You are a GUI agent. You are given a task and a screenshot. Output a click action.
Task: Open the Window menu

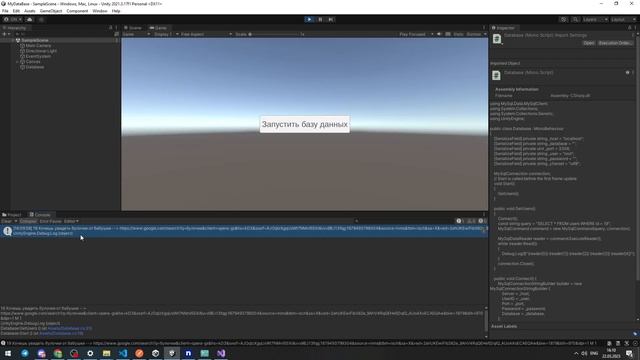click(x=100, y=11)
